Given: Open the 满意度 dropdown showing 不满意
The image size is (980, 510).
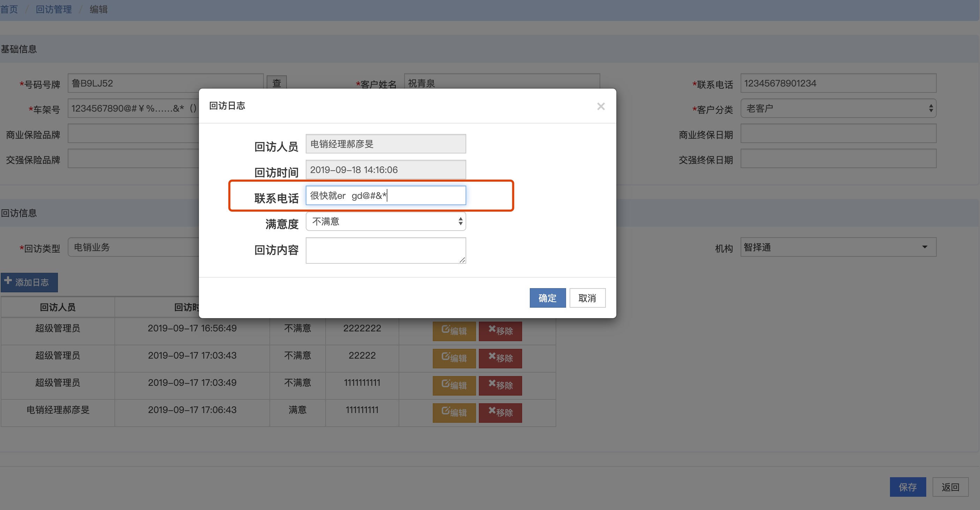Looking at the screenshot, I should pos(385,222).
